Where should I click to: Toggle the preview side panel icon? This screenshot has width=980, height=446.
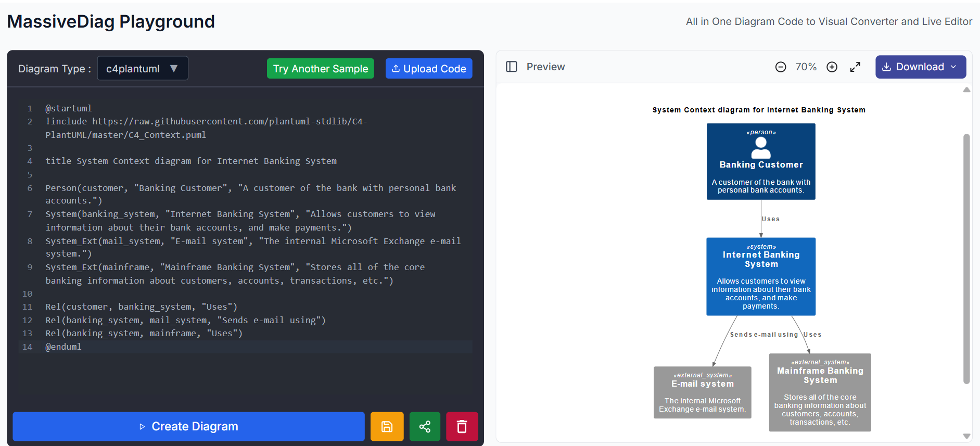pyautogui.click(x=511, y=67)
